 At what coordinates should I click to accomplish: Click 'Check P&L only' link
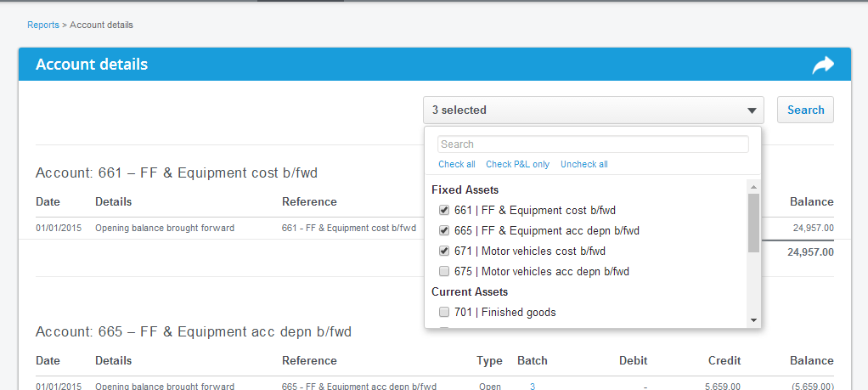pyautogui.click(x=517, y=164)
